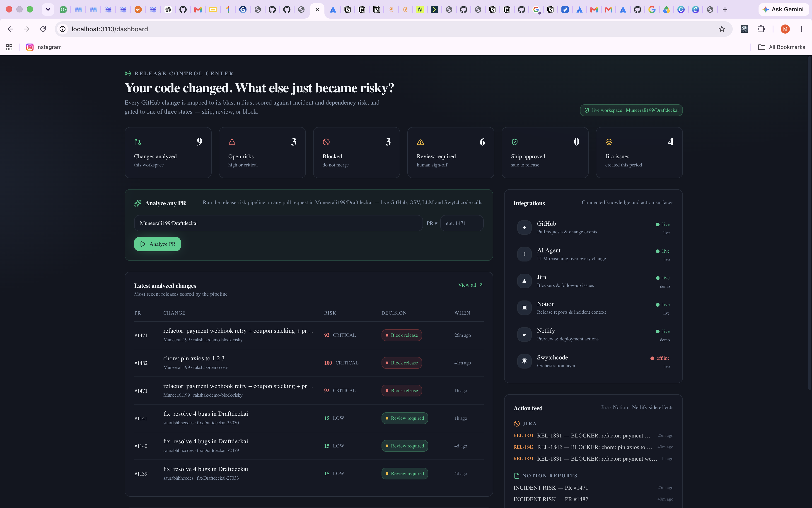Click the AI Agent integration icon
812x508 pixels.
click(524, 254)
